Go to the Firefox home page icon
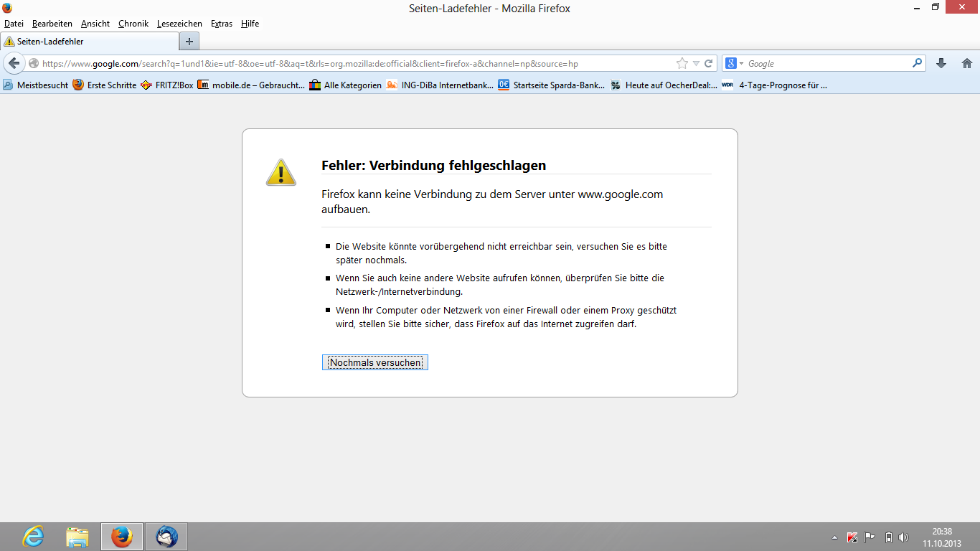 966,63
